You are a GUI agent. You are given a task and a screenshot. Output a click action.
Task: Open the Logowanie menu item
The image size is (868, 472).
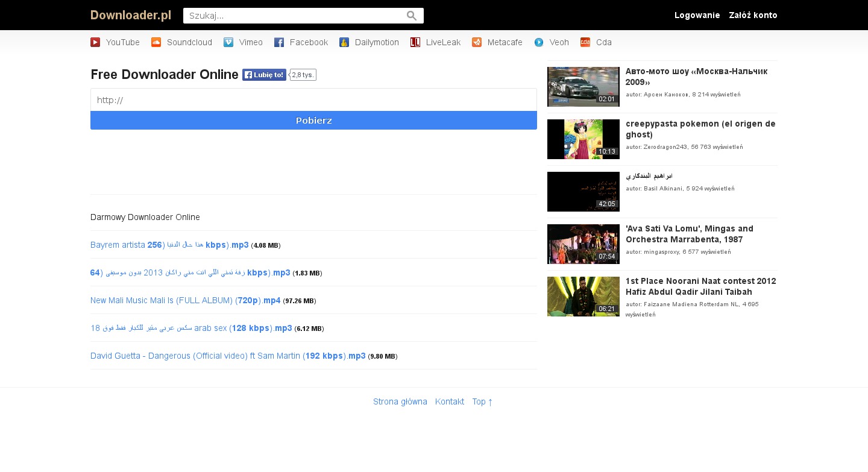[x=697, y=15]
